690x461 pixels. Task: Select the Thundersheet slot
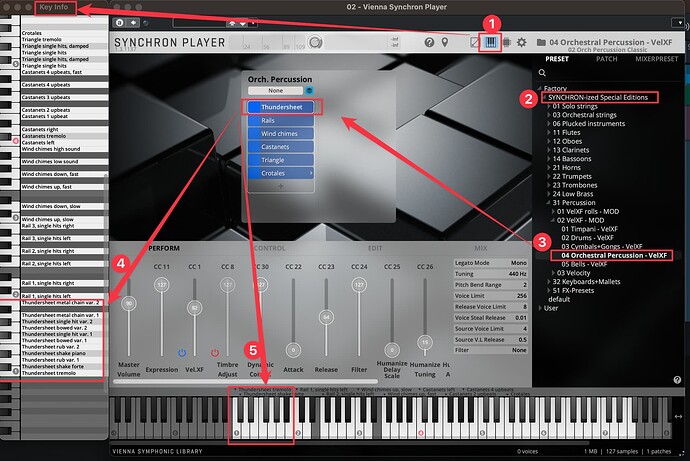tap(281, 107)
